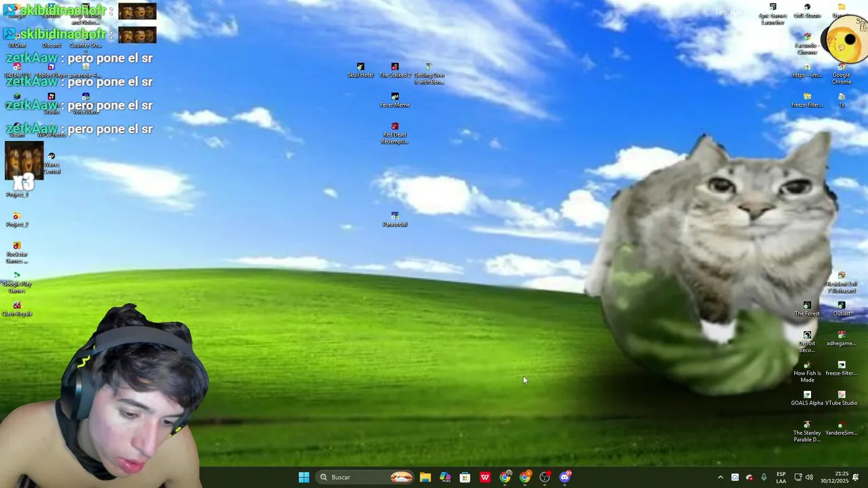868x488 pixels.
Task: Open first Chrome icon in taskbar
Action: [x=505, y=477]
